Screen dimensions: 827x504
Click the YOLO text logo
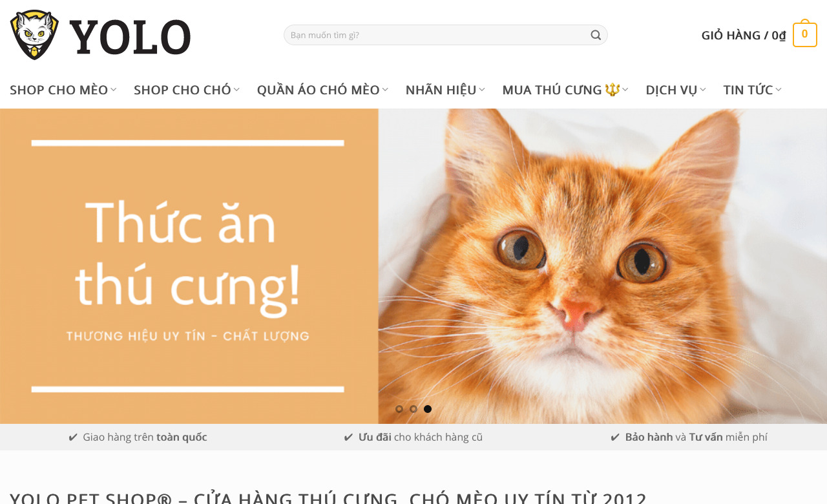[x=130, y=36]
